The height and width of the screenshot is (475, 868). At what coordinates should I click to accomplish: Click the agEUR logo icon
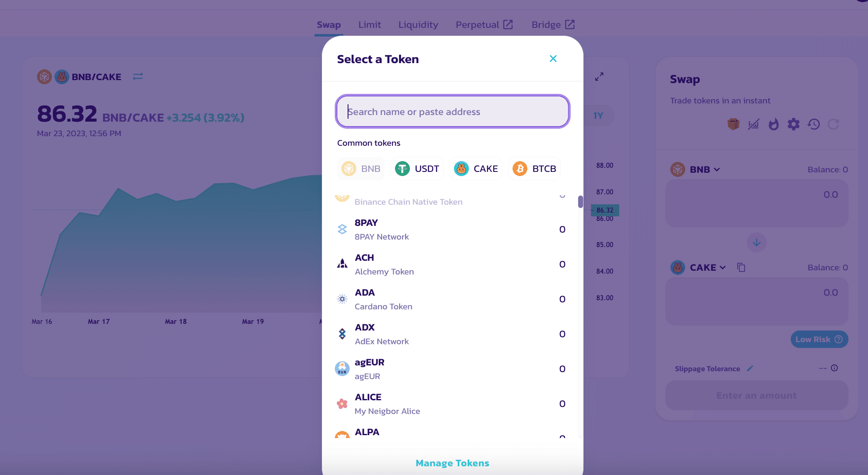point(342,369)
